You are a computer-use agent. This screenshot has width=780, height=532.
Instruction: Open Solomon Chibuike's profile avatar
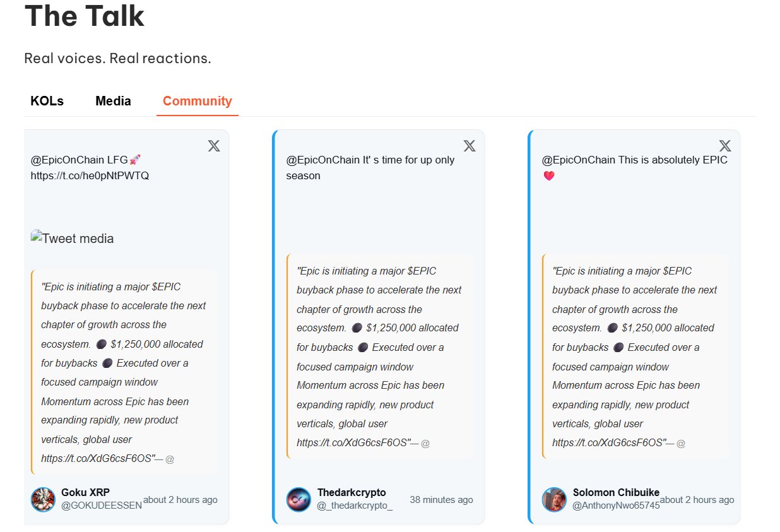pyautogui.click(x=554, y=499)
